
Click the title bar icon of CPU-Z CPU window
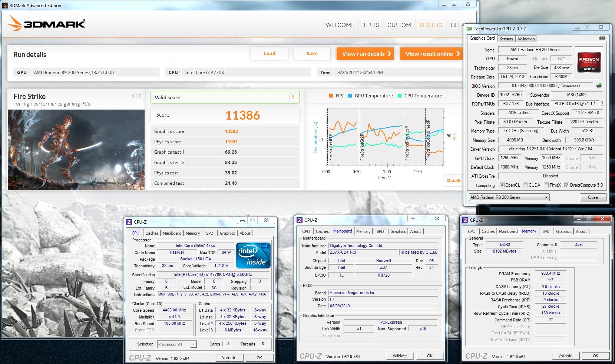(129, 222)
